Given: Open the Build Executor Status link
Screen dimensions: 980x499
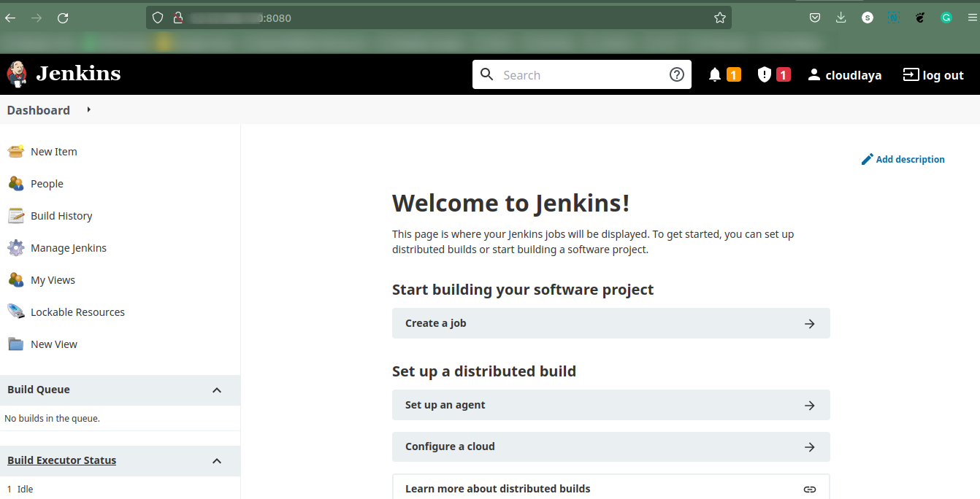Looking at the screenshot, I should click(x=62, y=460).
